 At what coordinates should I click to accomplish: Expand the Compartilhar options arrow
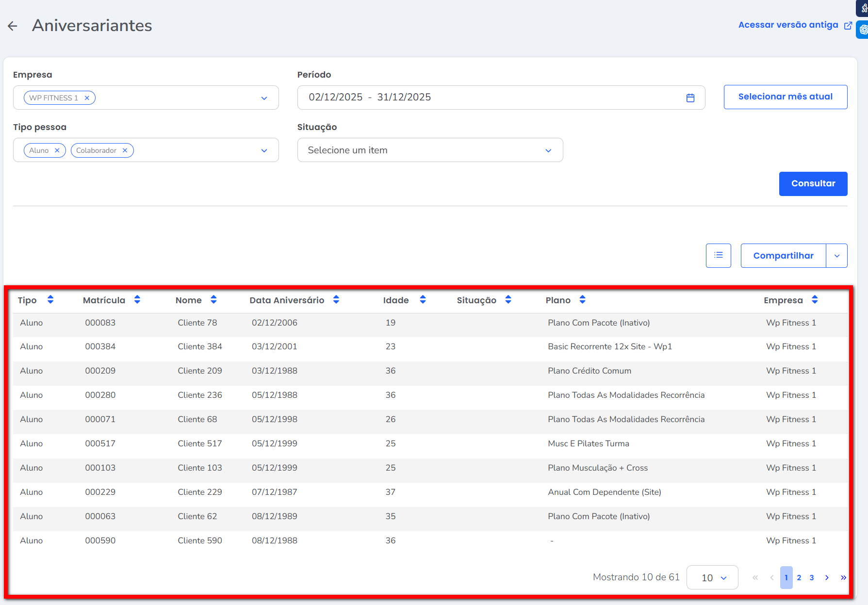tap(836, 256)
